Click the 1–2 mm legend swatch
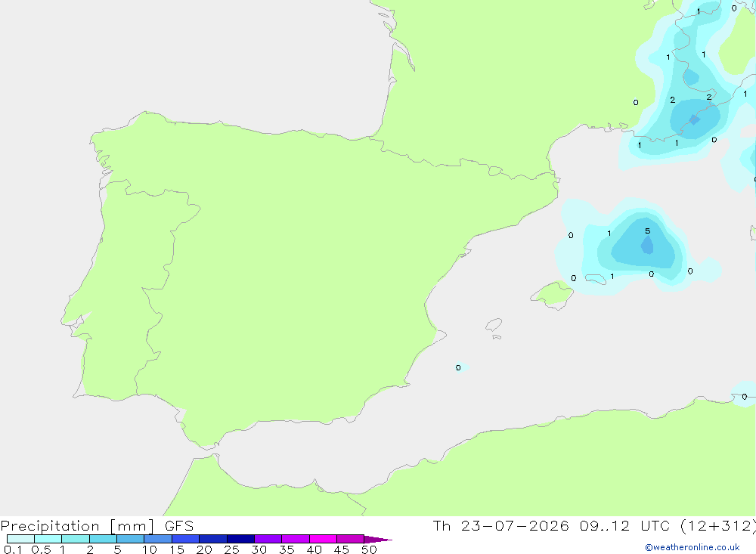The image size is (756, 554). coord(76,539)
